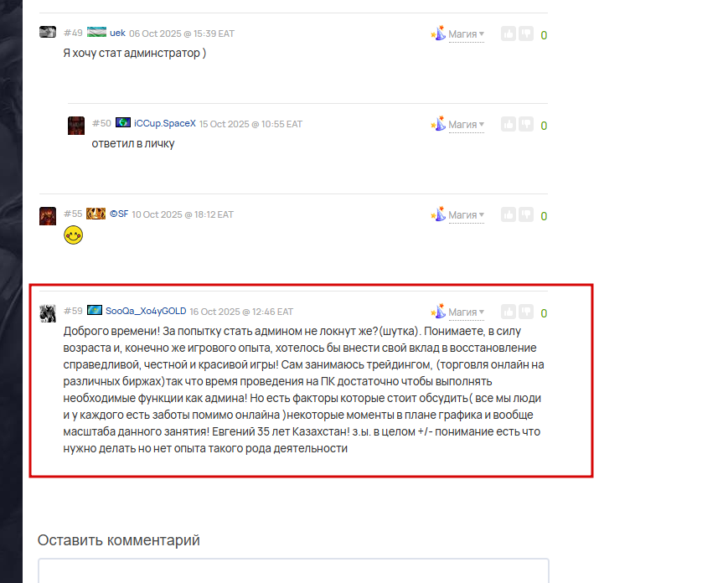
Task: Thumbs down iCCup.SpaceX's reply #50
Action: click(526, 125)
